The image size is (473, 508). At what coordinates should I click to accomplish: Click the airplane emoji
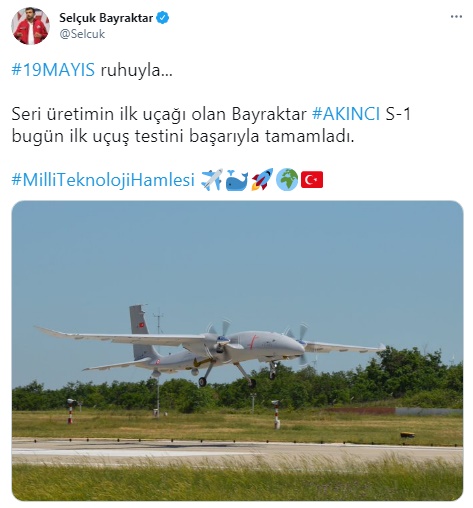click(212, 180)
